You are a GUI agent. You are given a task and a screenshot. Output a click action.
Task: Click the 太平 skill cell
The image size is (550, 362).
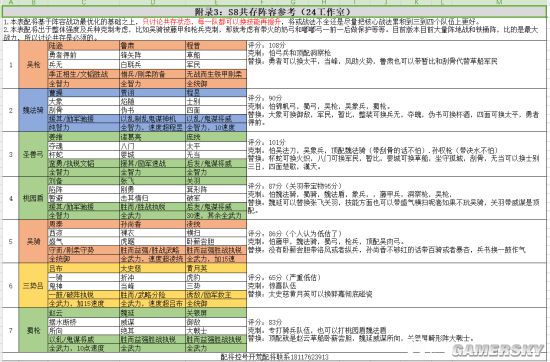coord(216,146)
